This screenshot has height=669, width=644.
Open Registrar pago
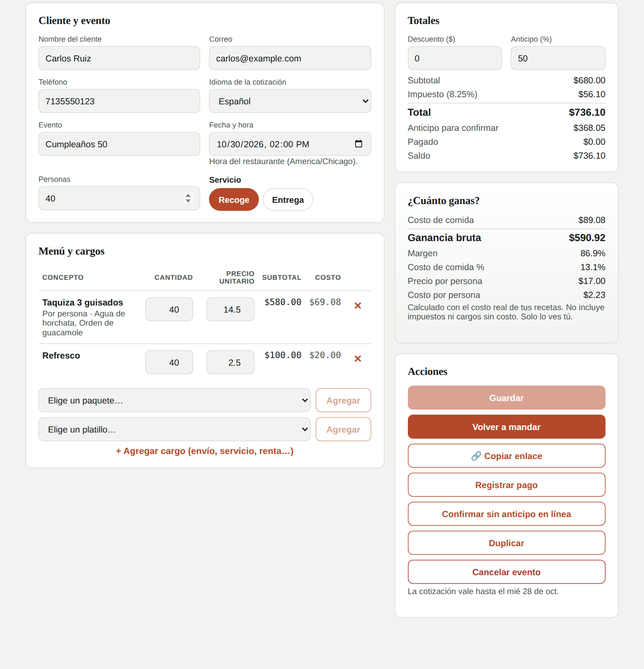pos(506,485)
